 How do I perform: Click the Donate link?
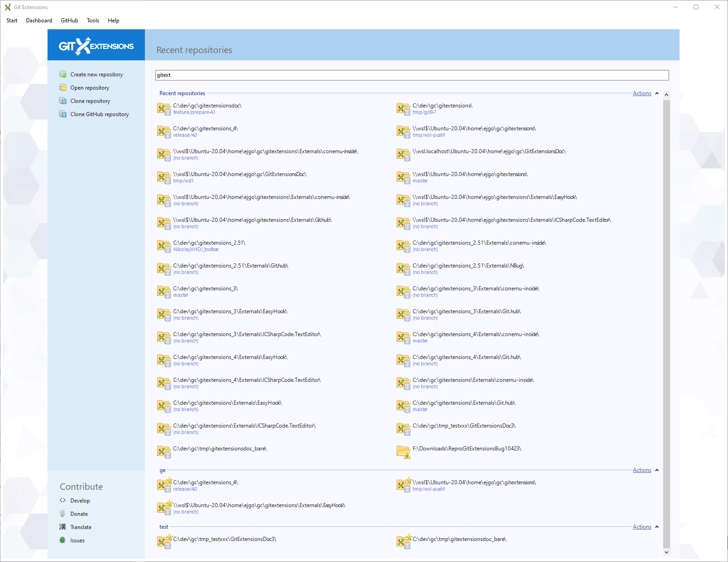point(79,514)
